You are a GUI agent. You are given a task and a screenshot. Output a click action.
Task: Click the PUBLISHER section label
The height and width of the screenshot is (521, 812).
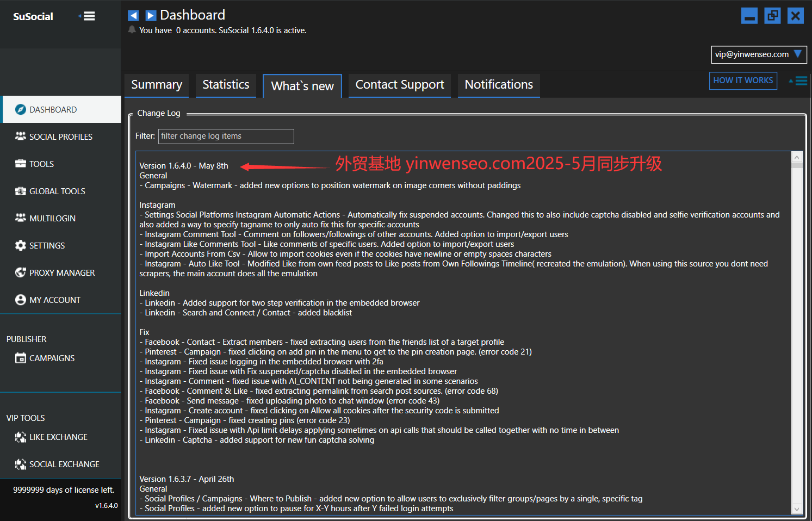[27, 339]
